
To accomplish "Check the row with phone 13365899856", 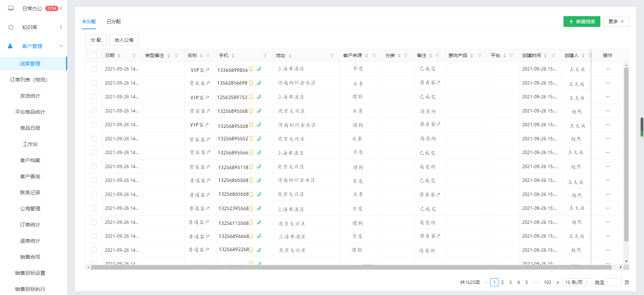I will 94,69.
